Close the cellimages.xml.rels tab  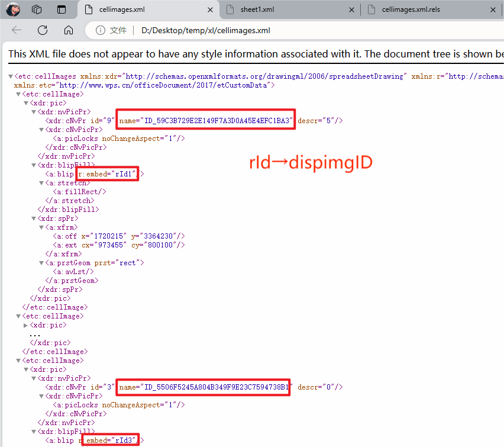[493, 9]
